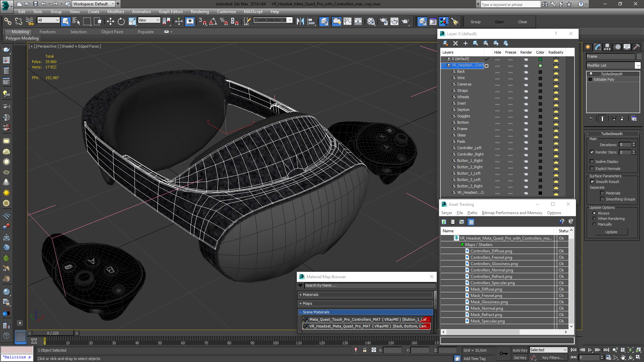The image size is (644, 362).
Task: Select the Select and Move tool
Action: 110,21
